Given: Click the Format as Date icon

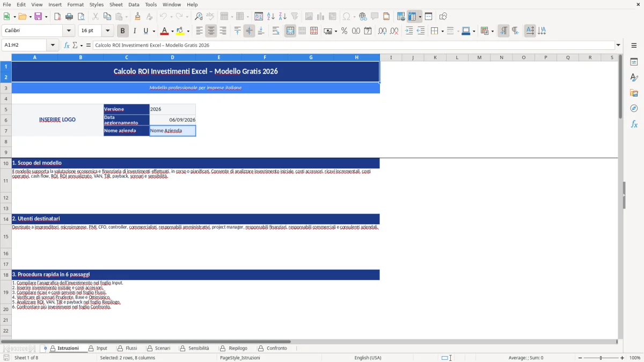Looking at the screenshot, I should [x=368, y=31].
